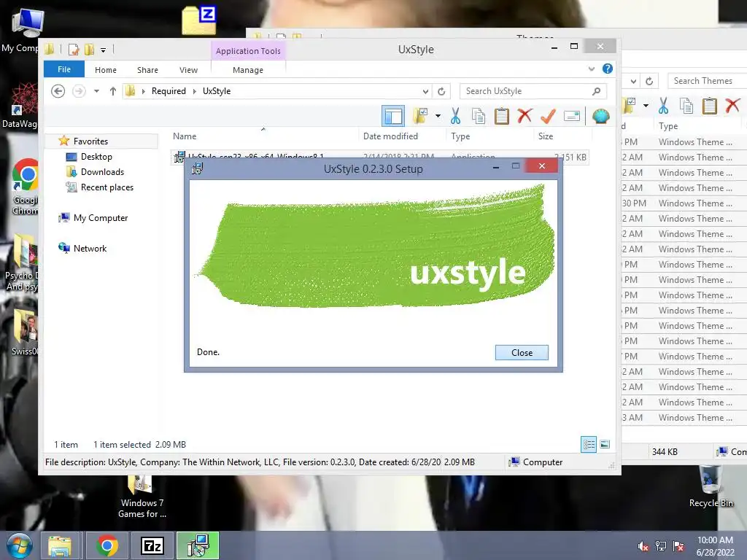Open the Start menu orb

(x=19, y=545)
